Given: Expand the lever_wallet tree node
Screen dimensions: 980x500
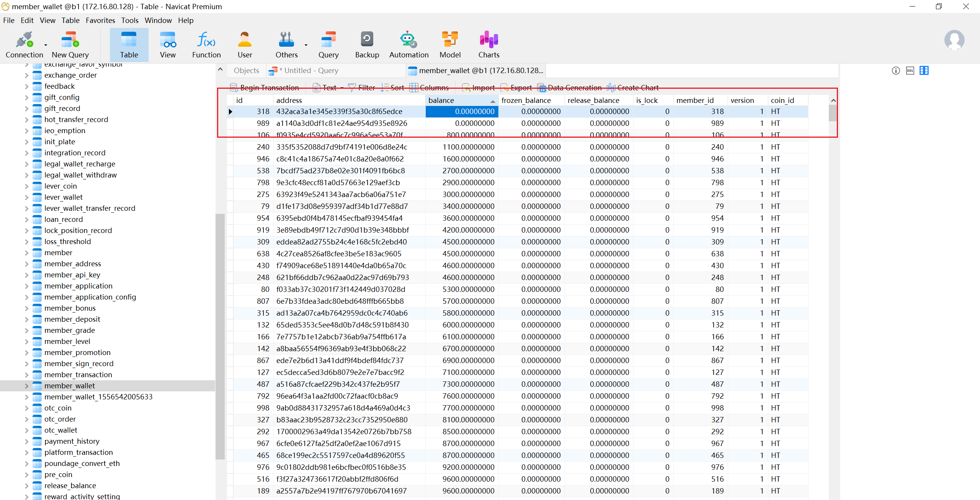Looking at the screenshot, I should coord(26,197).
